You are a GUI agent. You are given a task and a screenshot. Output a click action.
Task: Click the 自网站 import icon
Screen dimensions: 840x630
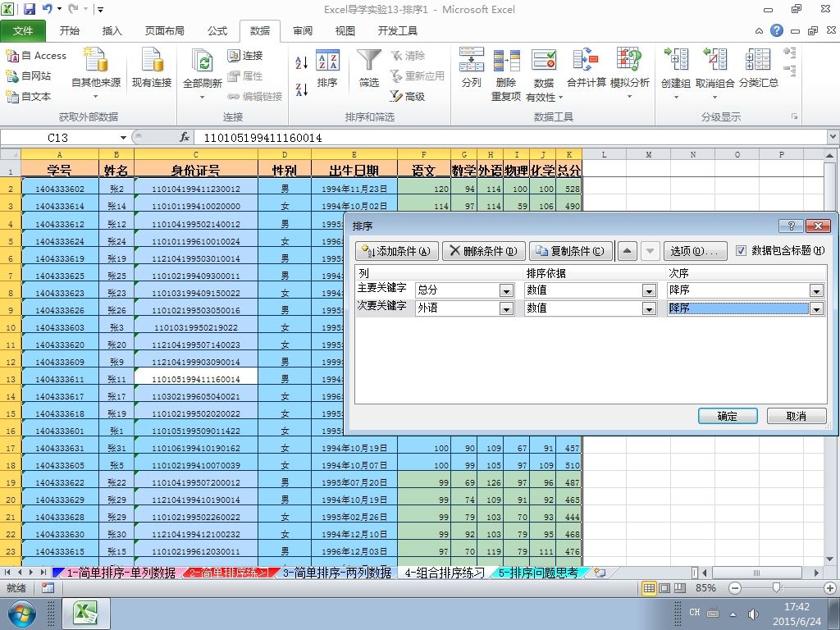tap(11, 76)
